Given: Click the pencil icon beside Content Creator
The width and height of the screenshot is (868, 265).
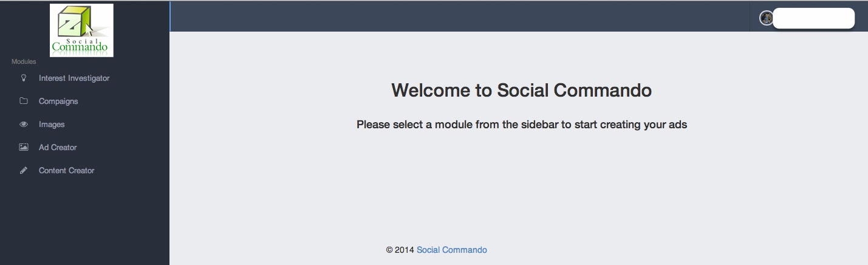Looking at the screenshot, I should [x=24, y=171].
